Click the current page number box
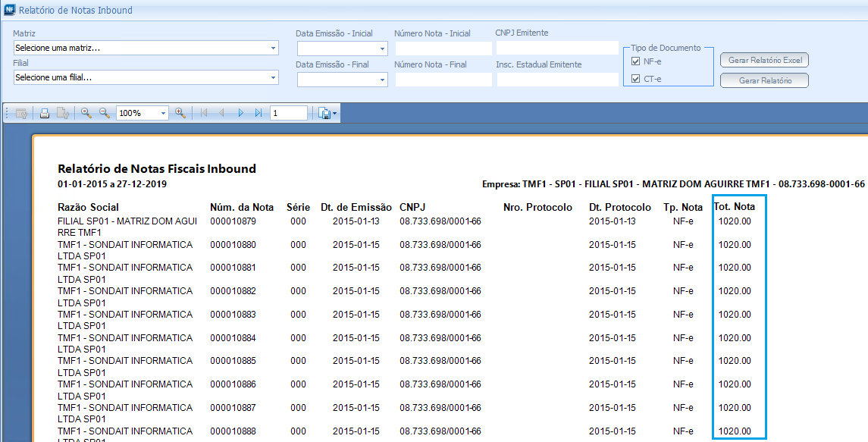 [x=289, y=113]
